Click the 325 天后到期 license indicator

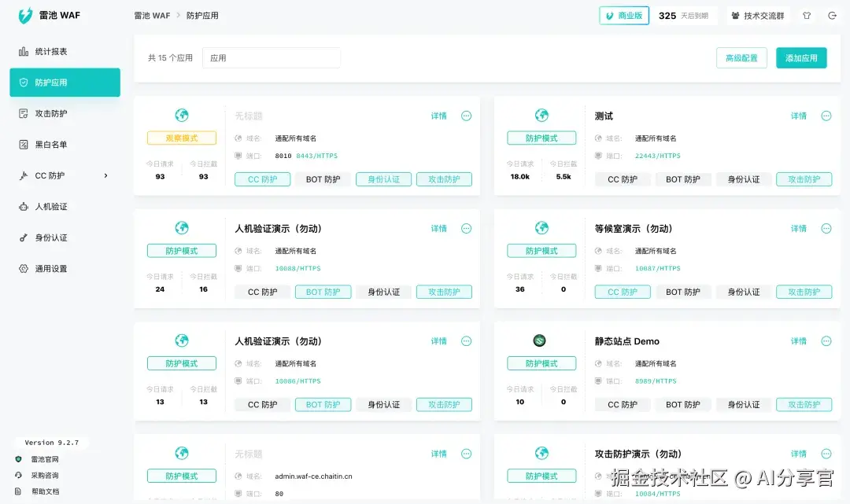point(684,16)
